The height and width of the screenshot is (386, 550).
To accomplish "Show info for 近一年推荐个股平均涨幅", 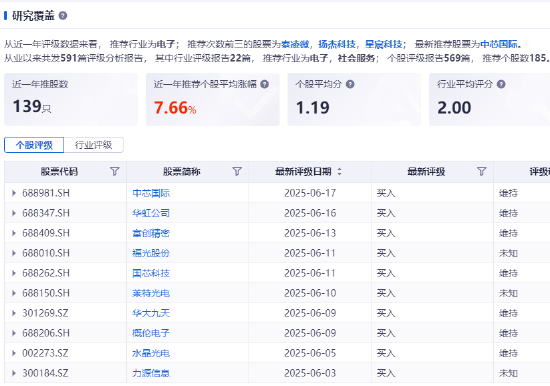I will [265, 84].
